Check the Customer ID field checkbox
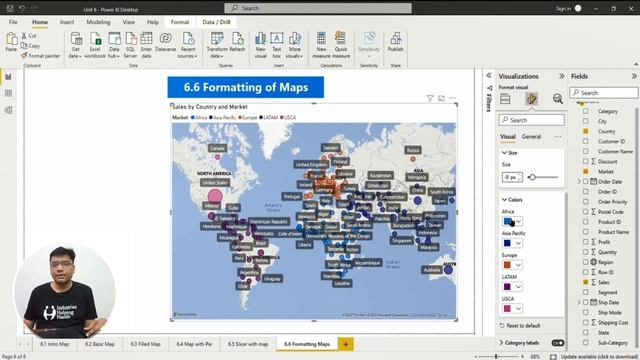Screen dimensions: 640x360 click(586, 141)
